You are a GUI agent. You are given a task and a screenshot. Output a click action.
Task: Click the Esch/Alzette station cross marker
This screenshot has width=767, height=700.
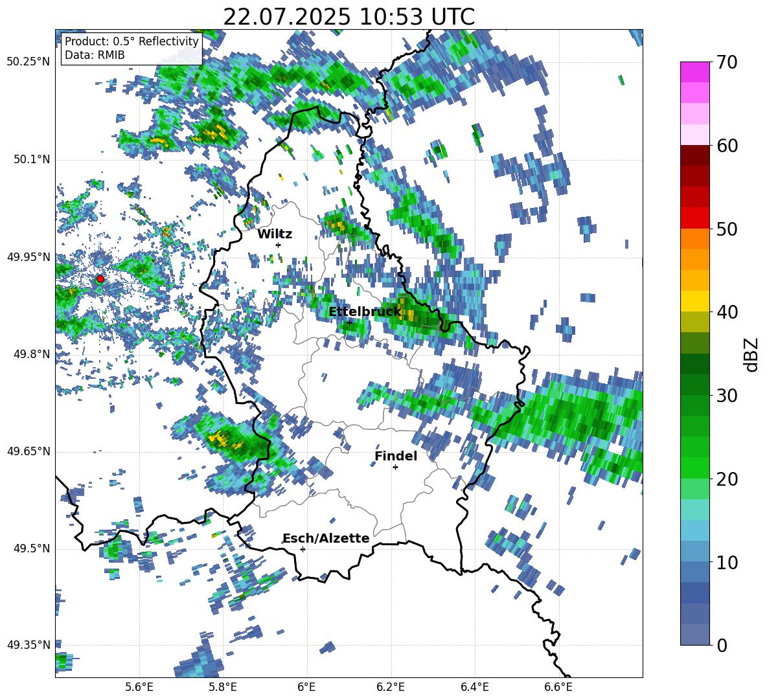click(x=303, y=549)
